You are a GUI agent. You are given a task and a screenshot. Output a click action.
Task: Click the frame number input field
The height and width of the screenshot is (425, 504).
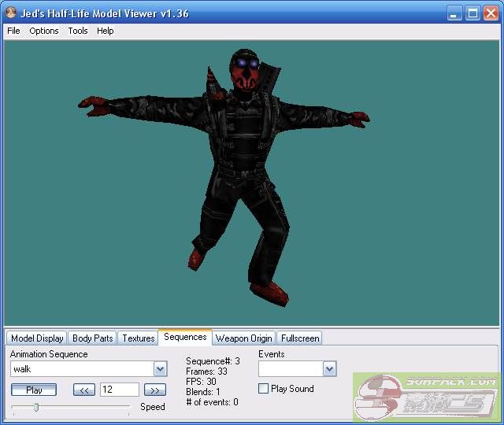(x=119, y=390)
